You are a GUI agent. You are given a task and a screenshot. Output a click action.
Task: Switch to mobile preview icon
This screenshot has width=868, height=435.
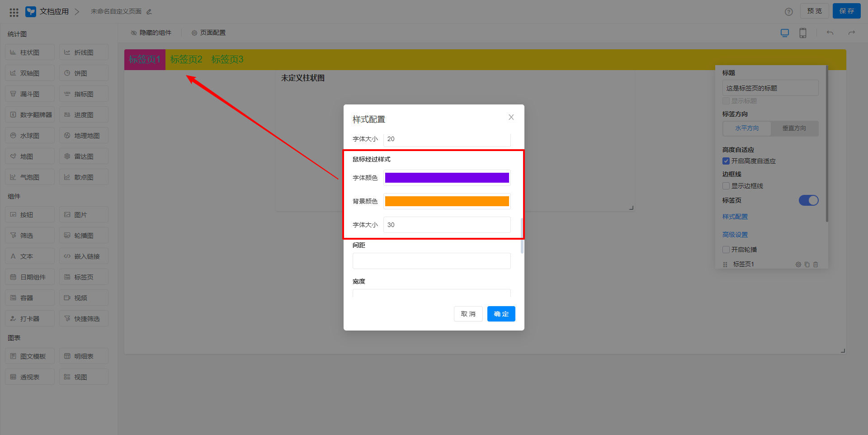pos(803,33)
